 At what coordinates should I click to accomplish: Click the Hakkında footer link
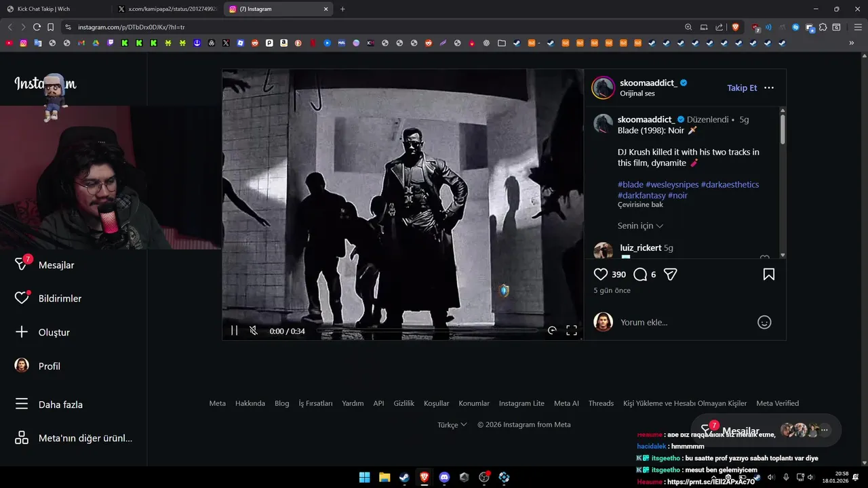coord(250,403)
